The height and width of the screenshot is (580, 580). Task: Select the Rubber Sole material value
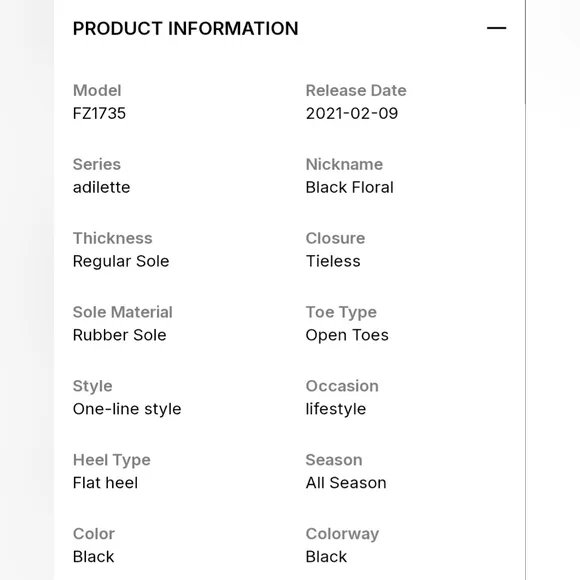point(119,335)
